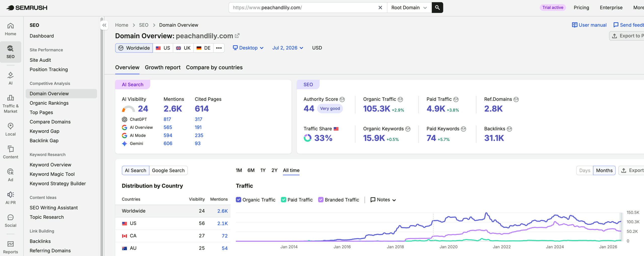Viewport: 644px width, 256px height.
Task: Click into domain URL input field
Action: point(303,8)
